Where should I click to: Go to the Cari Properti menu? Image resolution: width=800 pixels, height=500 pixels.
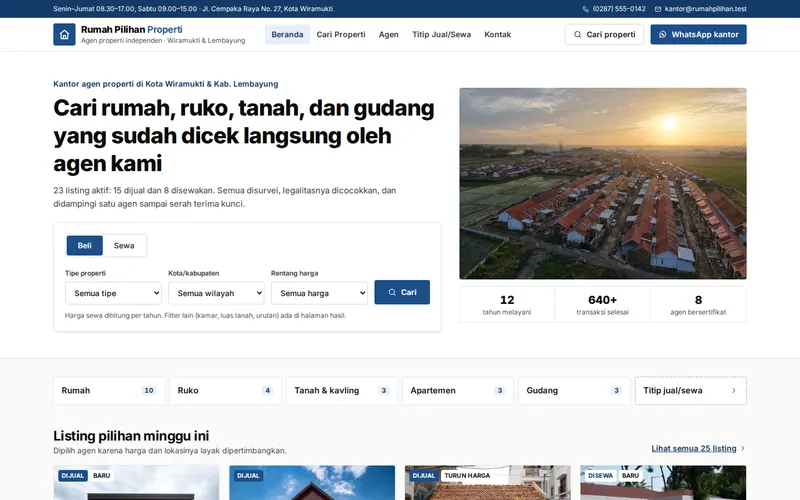pos(341,35)
